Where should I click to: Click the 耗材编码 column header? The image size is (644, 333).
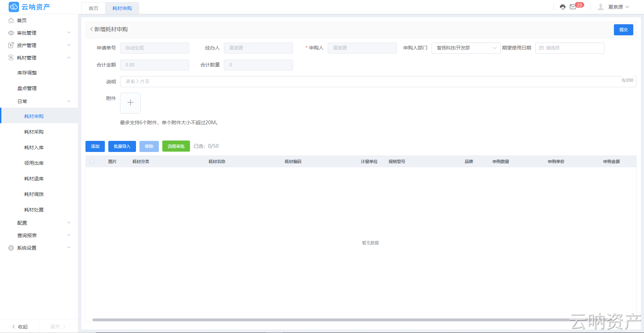click(x=293, y=162)
